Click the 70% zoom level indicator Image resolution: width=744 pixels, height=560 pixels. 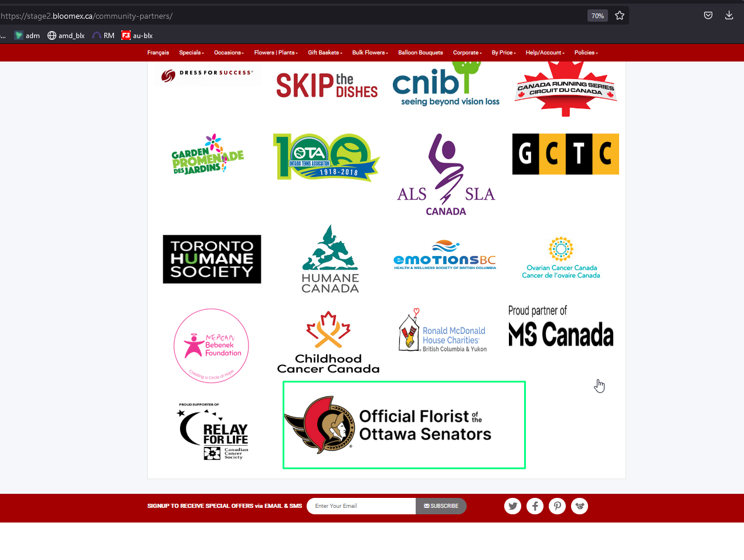[x=597, y=16]
